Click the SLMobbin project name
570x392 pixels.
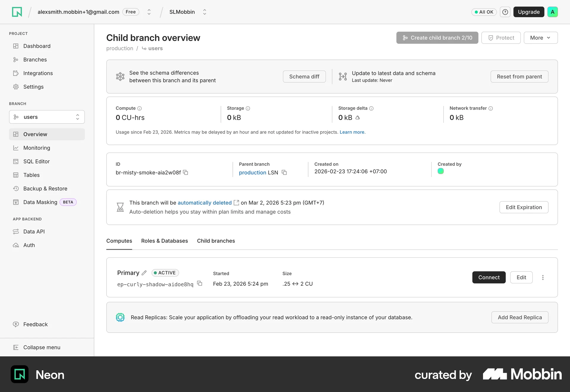(x=182, y=12)
